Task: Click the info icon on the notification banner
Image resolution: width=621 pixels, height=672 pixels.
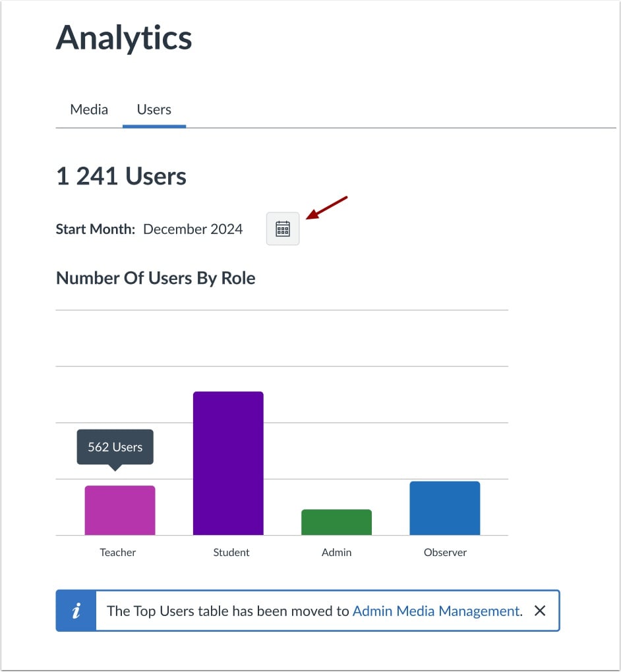Action: pos(74,611)
